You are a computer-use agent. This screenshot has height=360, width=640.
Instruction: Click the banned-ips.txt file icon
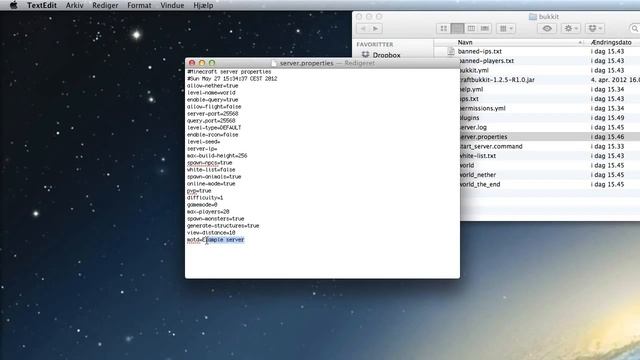click(x=451, y=51)
